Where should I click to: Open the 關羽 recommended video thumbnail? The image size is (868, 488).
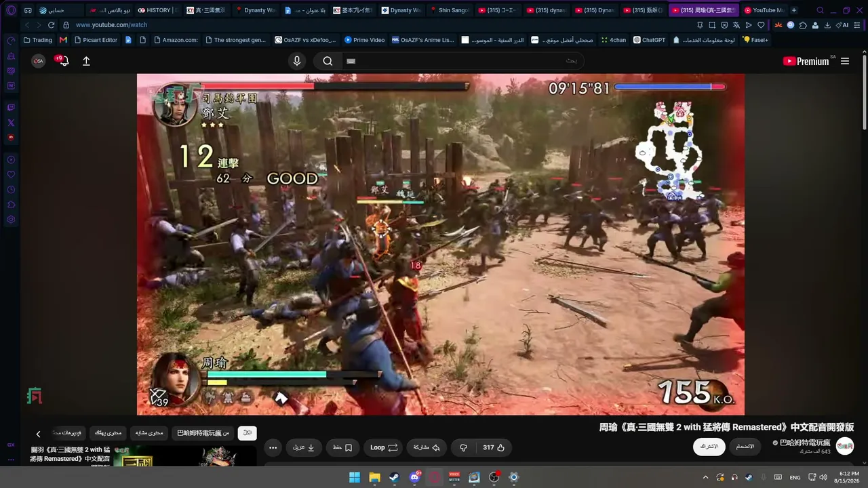click(185, 456)
